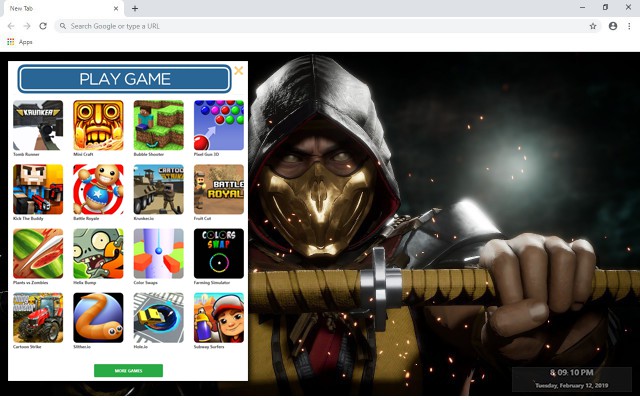
Task: Click the 'Subway Surfers' text label
Action: click(x=209, y=347)
